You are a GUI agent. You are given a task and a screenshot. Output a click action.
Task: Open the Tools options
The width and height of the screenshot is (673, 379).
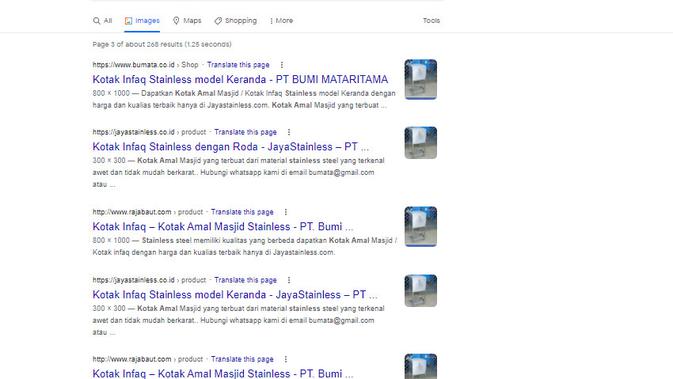[431, 21]
